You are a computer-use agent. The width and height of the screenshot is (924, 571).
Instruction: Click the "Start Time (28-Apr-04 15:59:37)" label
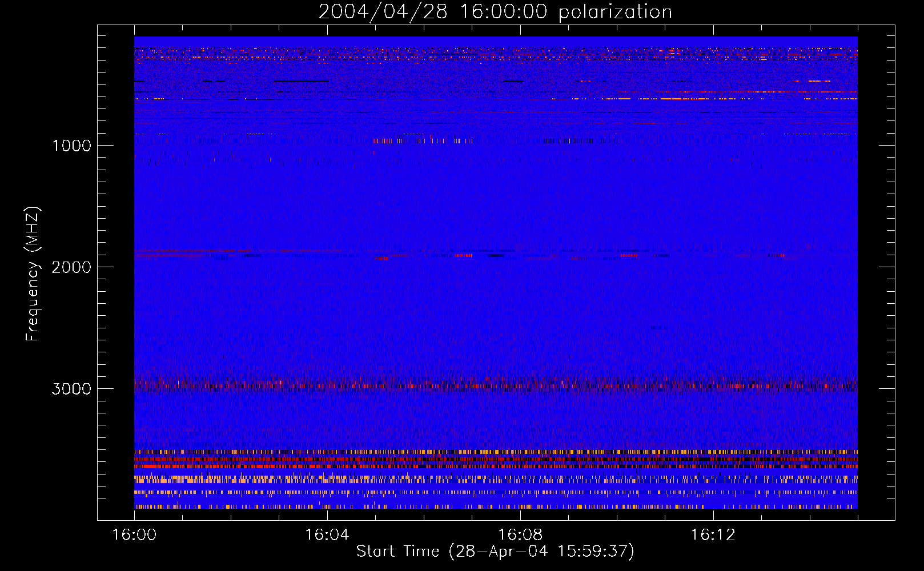495,552
